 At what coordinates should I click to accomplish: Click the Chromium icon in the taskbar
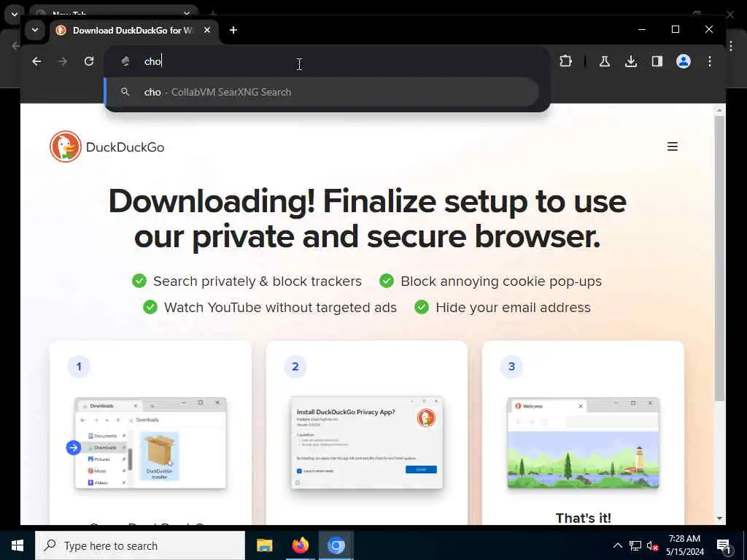point(336,545)
